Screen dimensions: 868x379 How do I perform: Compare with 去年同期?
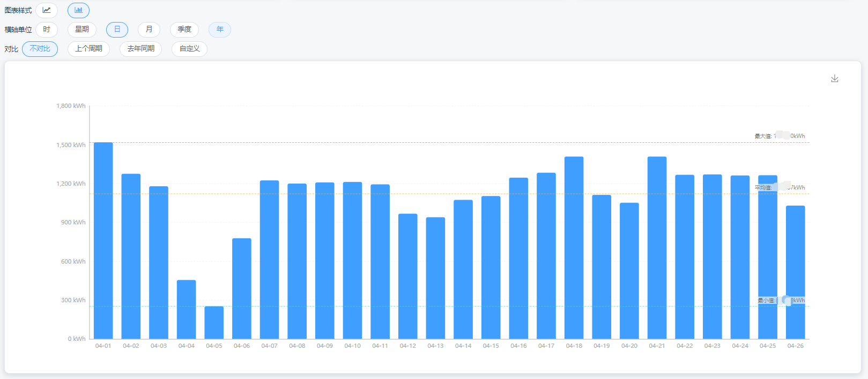click(x=140, y=49)
